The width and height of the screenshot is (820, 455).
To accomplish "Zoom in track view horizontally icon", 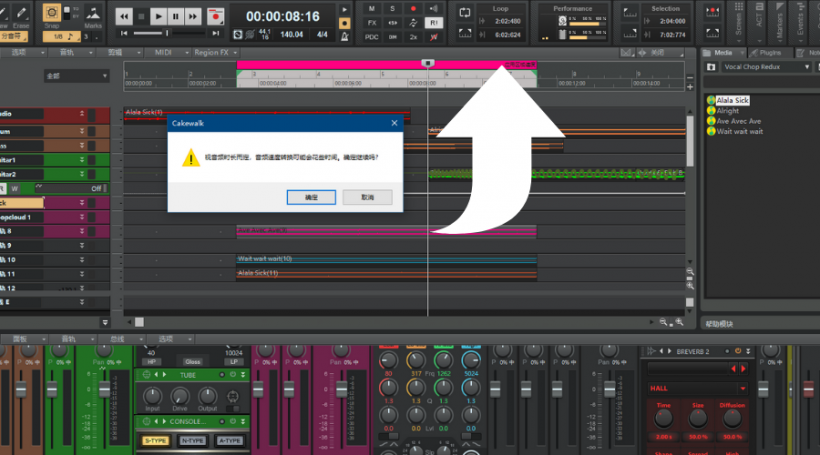I will point(679,322).
